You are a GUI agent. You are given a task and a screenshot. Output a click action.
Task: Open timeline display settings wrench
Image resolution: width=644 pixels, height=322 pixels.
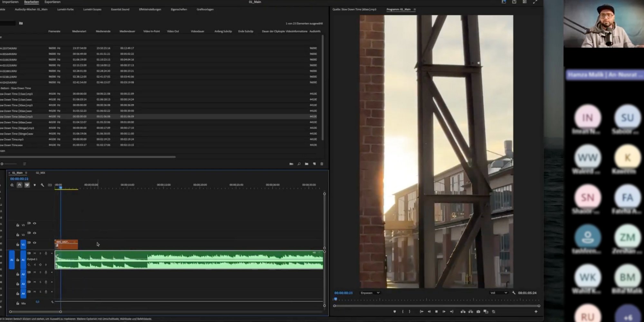(42, 185)
